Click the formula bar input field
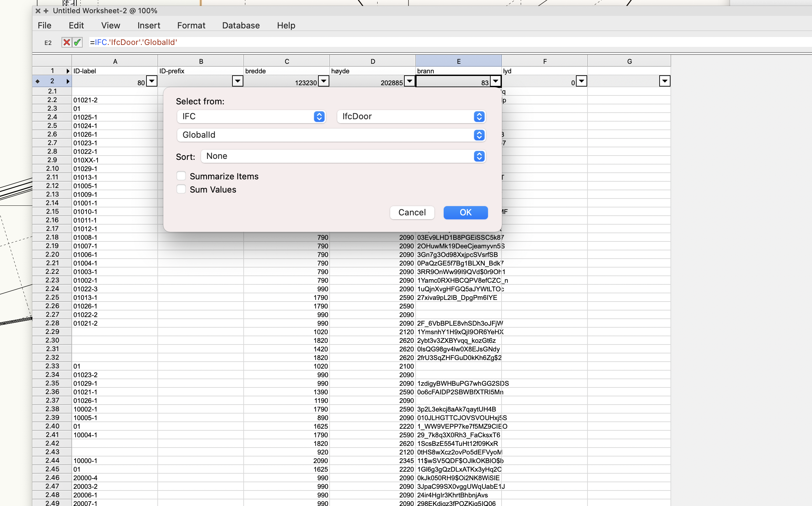The image size is (812, 506). coord(435,43)
